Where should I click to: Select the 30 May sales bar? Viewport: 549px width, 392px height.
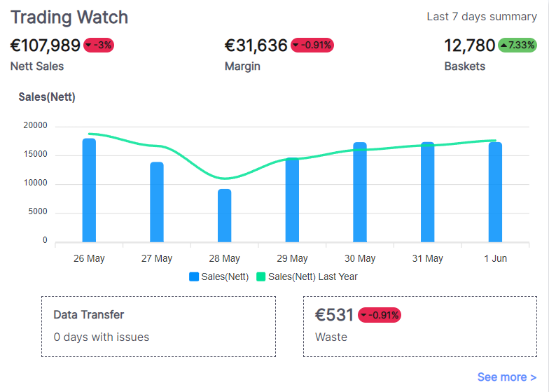[x=360, y=192]
